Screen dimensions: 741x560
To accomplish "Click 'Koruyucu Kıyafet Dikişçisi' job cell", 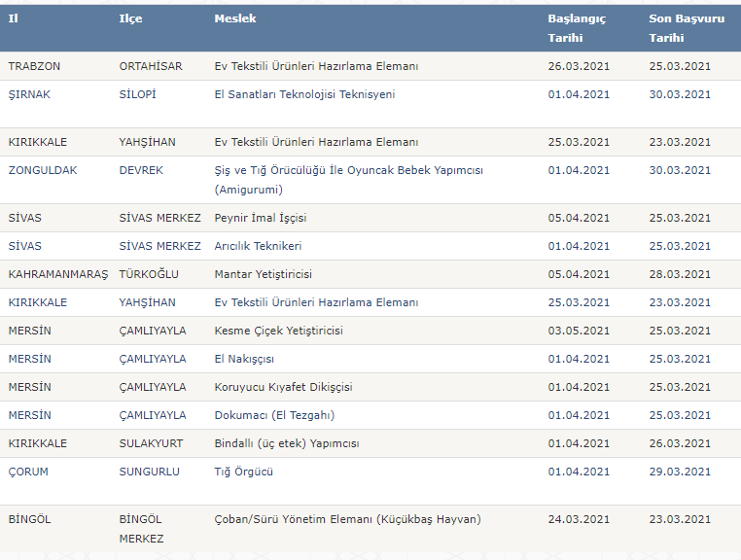I will coord(284,387).
